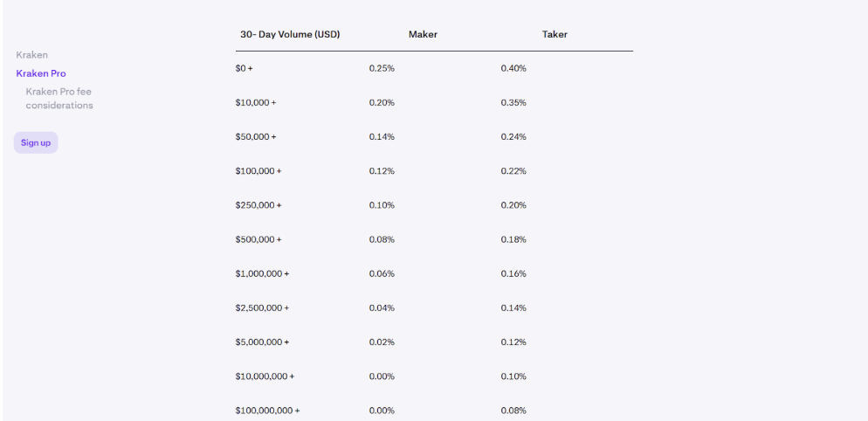Go to Kraken Pro fee considerations
Screen dimensions: 868x421
[59, 99]
